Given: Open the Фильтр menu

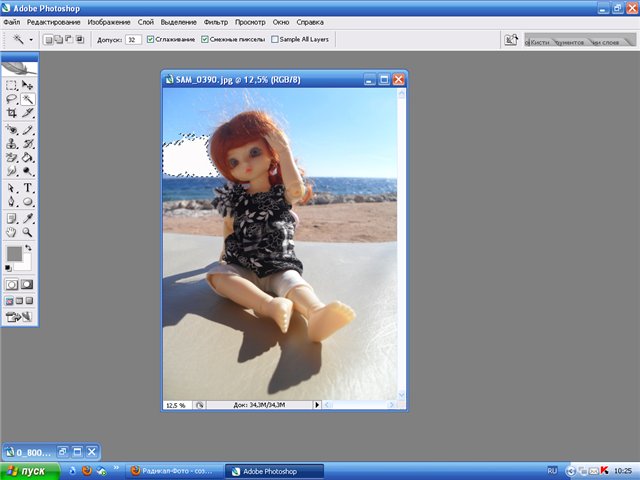Looking at the screenshot, I should [215, 21].
